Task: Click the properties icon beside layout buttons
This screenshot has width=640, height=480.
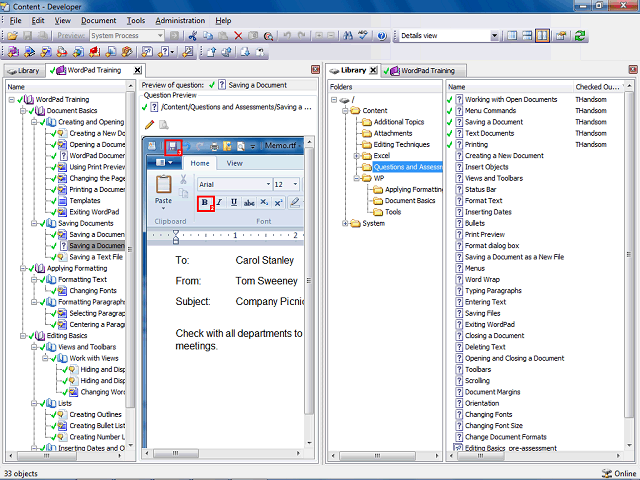Action: 561,36
